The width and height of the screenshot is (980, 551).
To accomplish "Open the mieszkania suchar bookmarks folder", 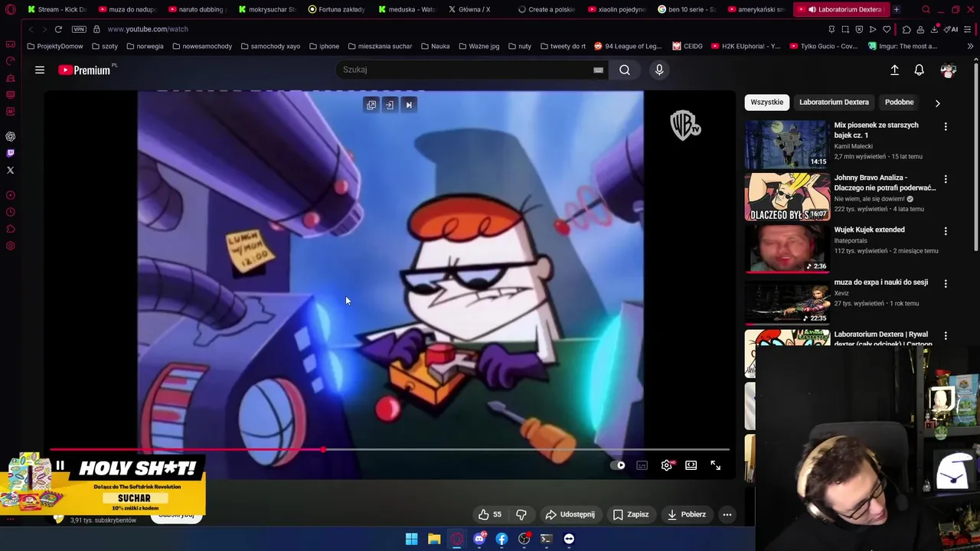I will point(380,46).
